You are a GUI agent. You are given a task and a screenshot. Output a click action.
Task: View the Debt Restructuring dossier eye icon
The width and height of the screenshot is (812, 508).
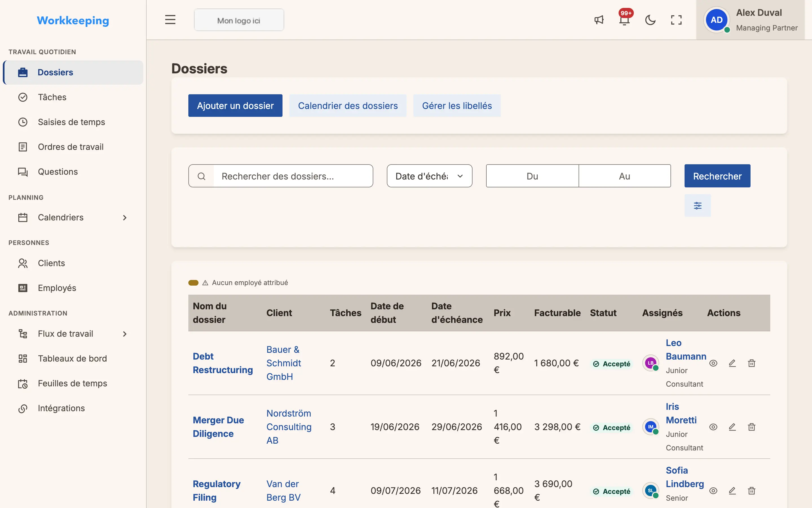(x=713, y=363)
